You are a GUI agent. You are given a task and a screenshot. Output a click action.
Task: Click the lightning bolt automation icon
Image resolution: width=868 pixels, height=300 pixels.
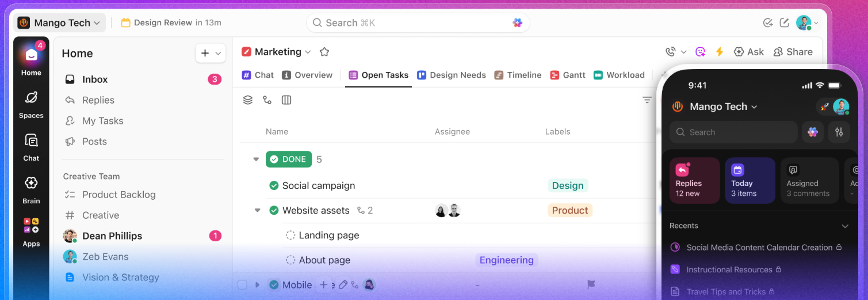[x=719, y=52]
